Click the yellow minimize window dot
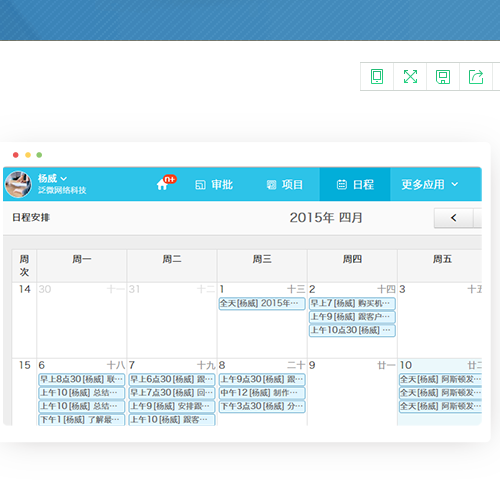 click(x=28, y=155)
